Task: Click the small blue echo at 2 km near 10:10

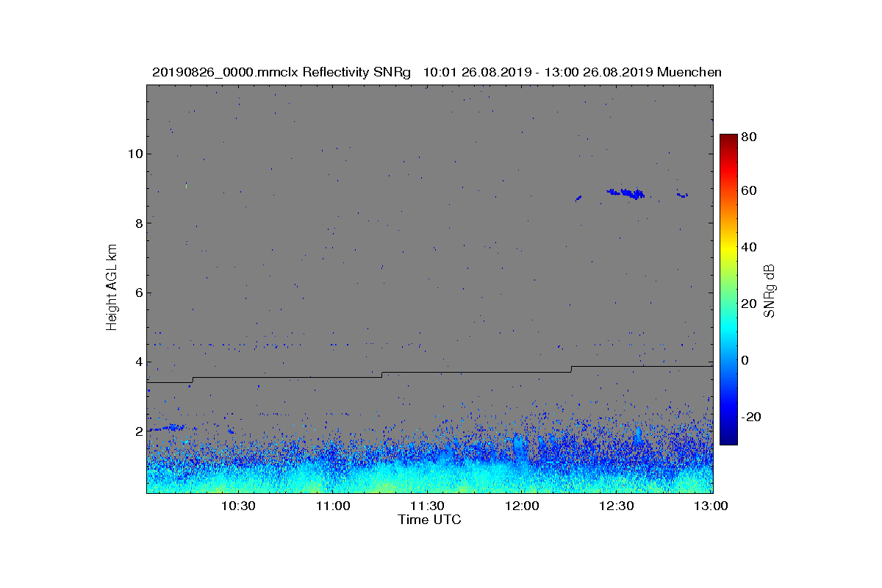Action: pos(168,427)
